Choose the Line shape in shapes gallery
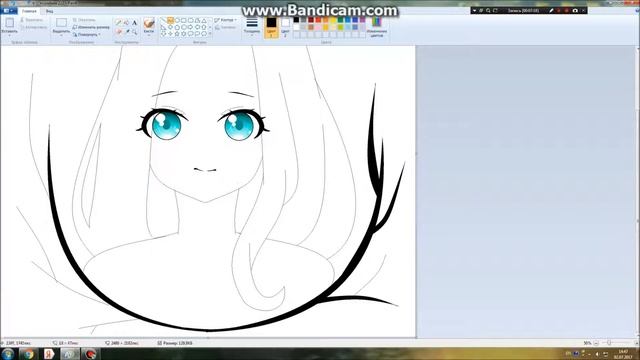 163,20
